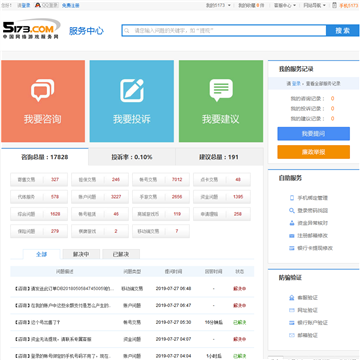
Task: Click the magnifier icon in search box
Action: coord(127,31)
